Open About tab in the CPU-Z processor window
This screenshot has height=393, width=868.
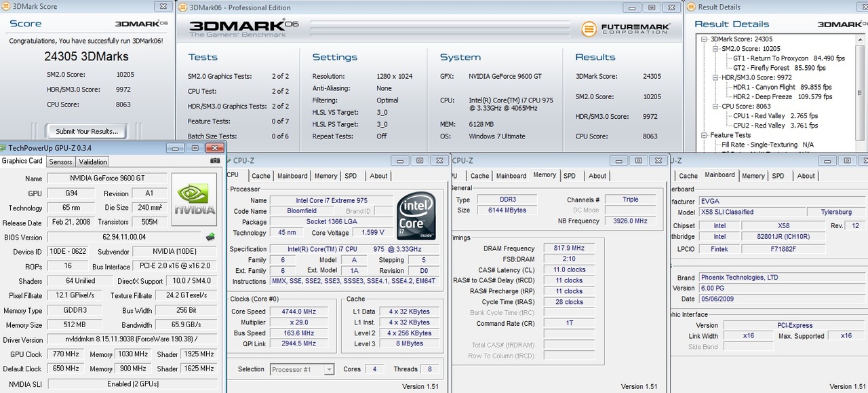(x=378, y=176)
